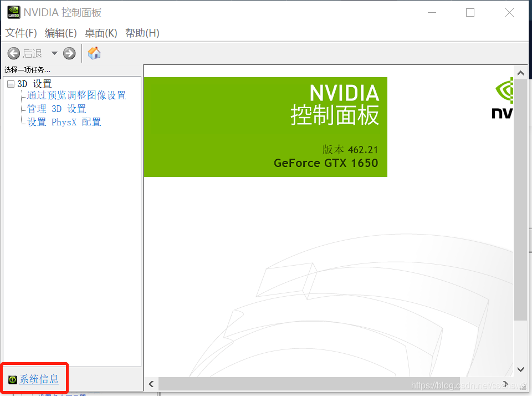Screen dimensions: 532x396
Task: Click the horizontal scrollbar right arrow
Action: (x=505, y=384)
